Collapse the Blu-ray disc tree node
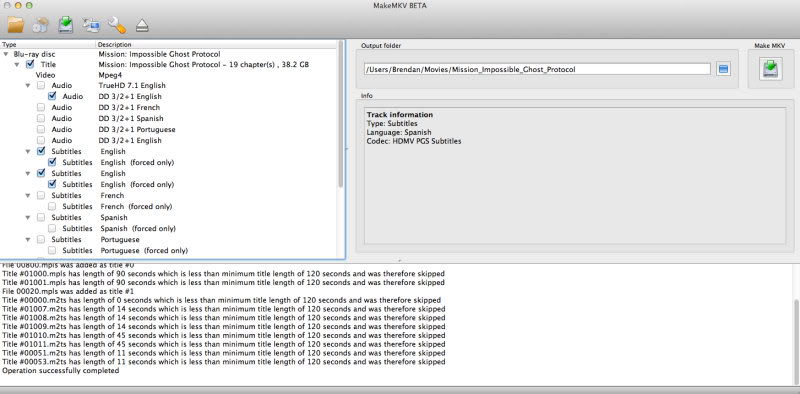The image size is (800, 394). pos(6,54)
